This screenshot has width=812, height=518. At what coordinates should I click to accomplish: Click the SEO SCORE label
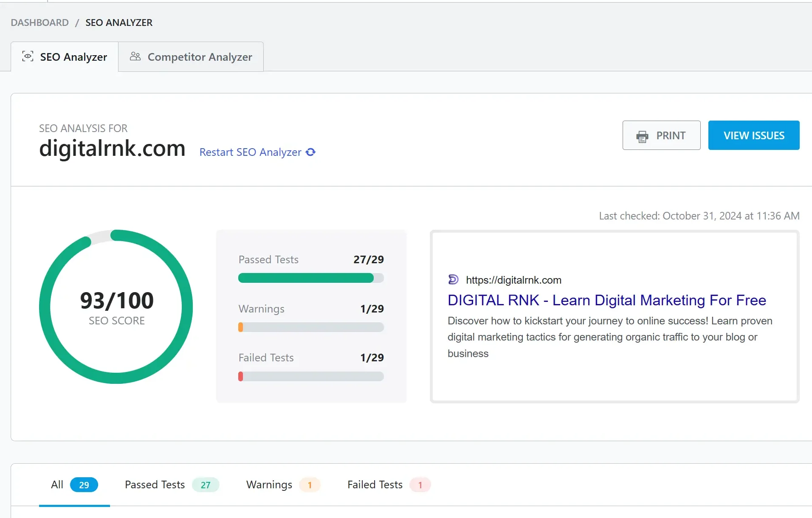pyautogui.click(x=116, y=321)
